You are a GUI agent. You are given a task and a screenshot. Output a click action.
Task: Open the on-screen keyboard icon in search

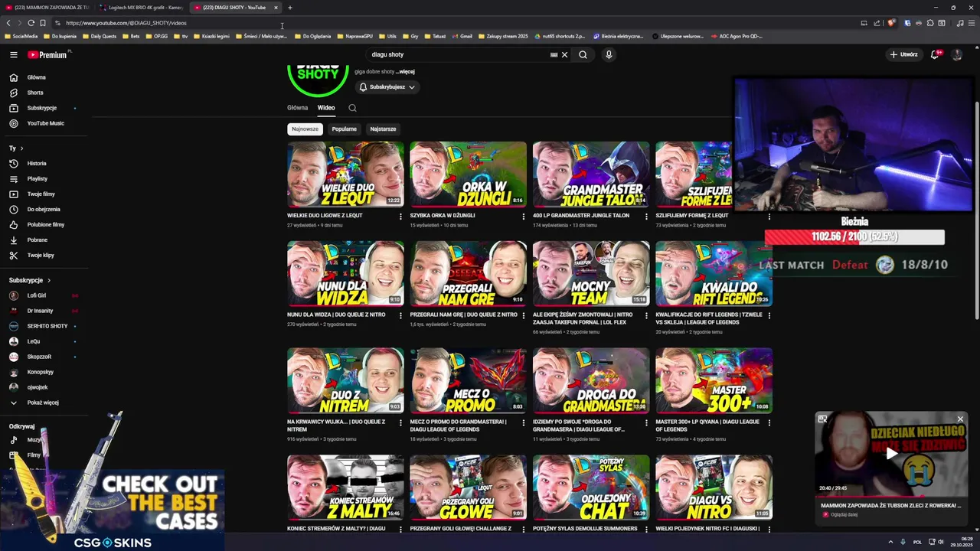(x=554, y=54)
